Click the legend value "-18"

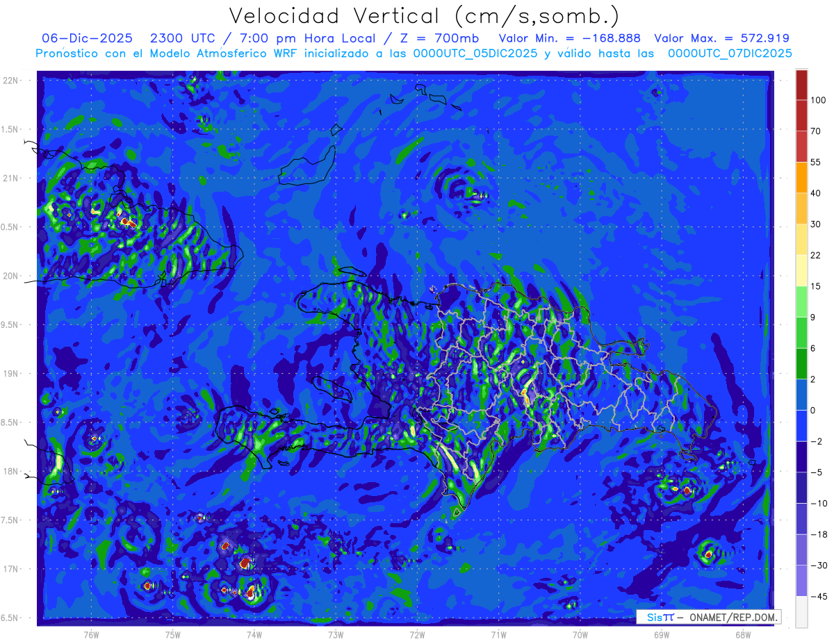click(x=818, y=534)
